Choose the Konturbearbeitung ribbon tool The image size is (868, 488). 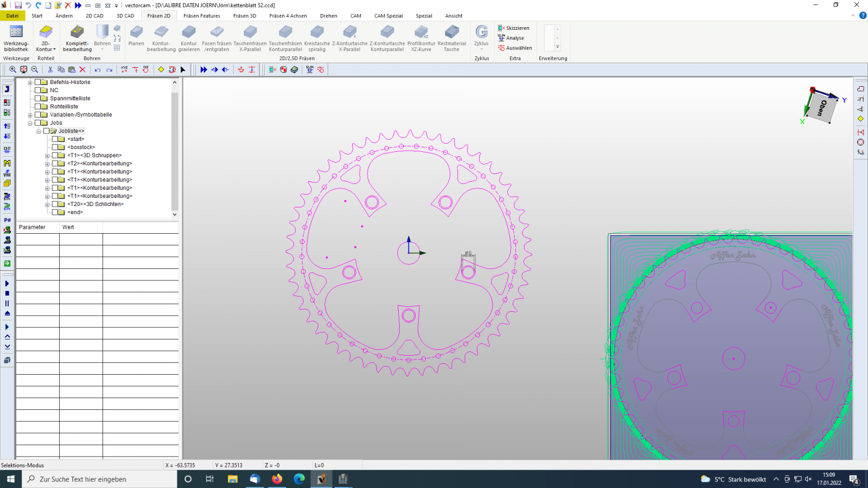pos(161,38)
